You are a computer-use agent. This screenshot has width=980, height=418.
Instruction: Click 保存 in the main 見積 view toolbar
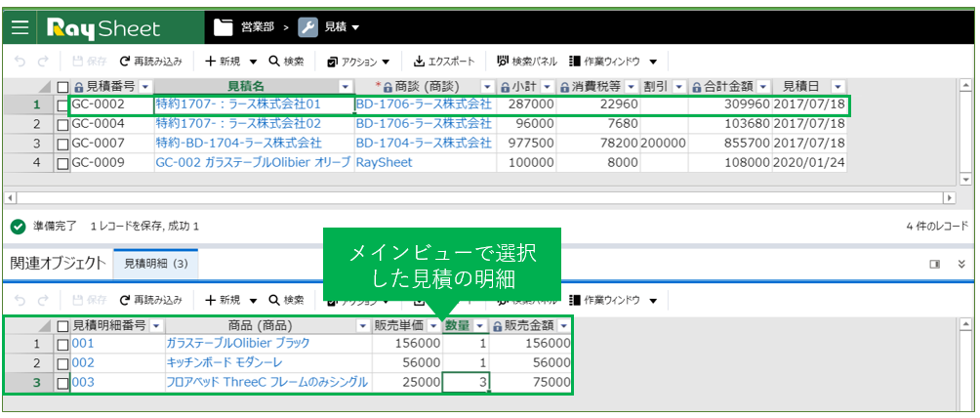pos(90,62)
